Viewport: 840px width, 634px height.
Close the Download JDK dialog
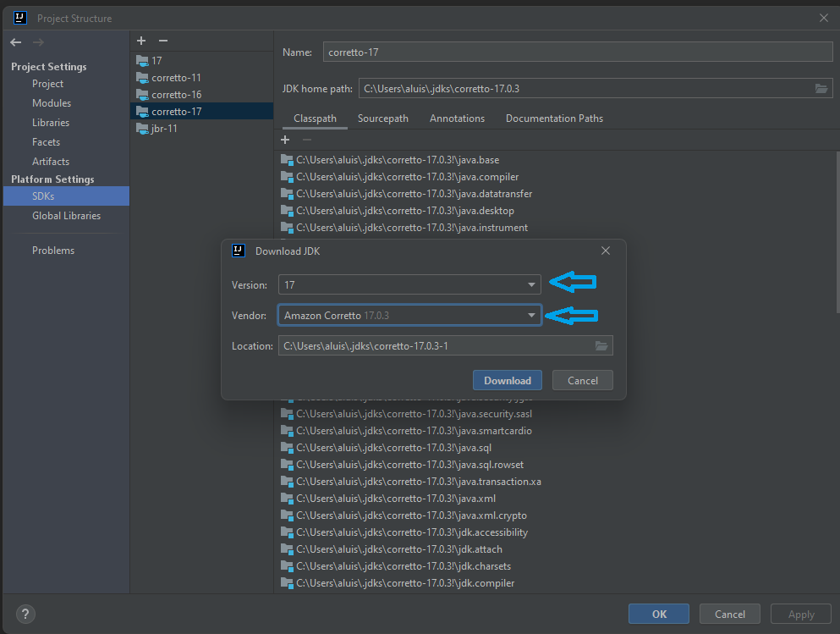(606, 251)
